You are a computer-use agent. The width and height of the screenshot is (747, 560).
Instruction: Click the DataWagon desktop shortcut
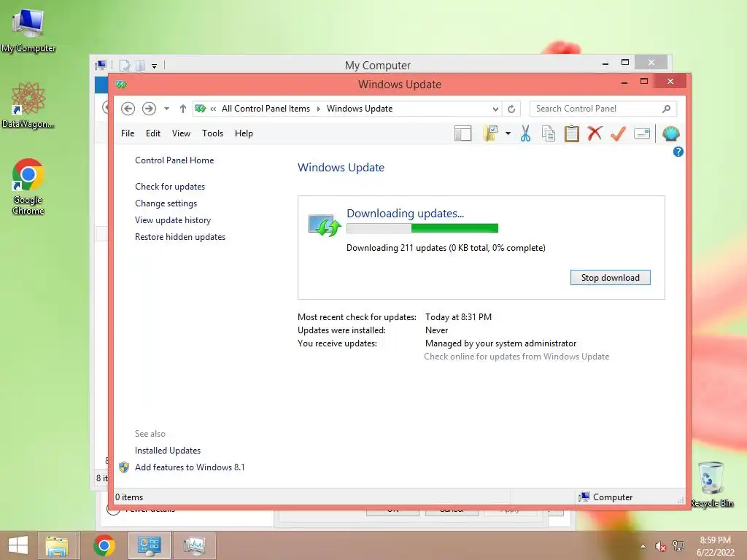coord(28,105)
